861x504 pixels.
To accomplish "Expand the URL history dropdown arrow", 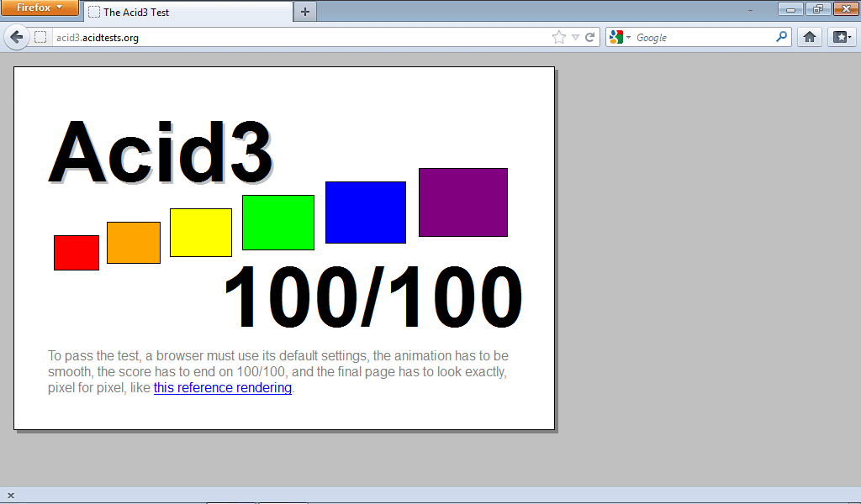I will 575,37.
